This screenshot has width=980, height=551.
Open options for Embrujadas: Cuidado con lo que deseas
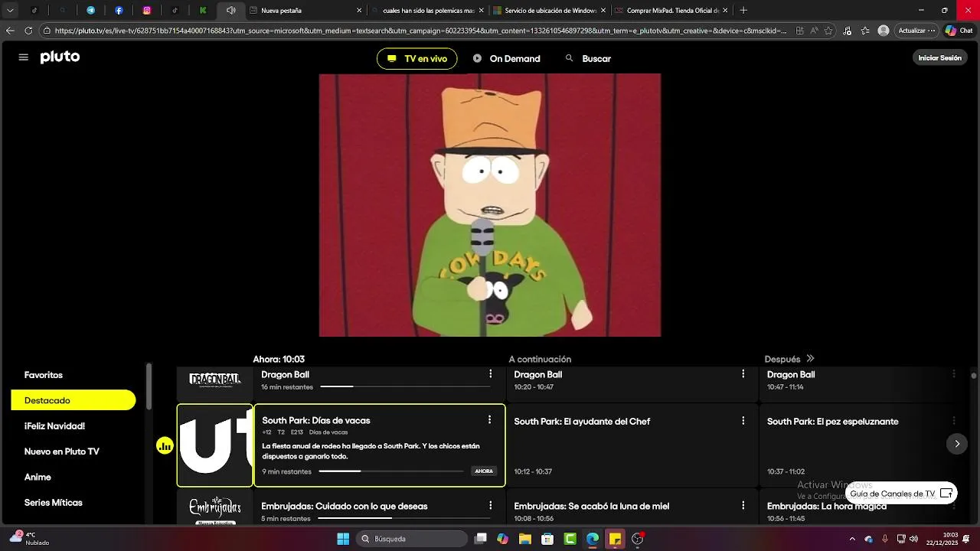[490, 506]
